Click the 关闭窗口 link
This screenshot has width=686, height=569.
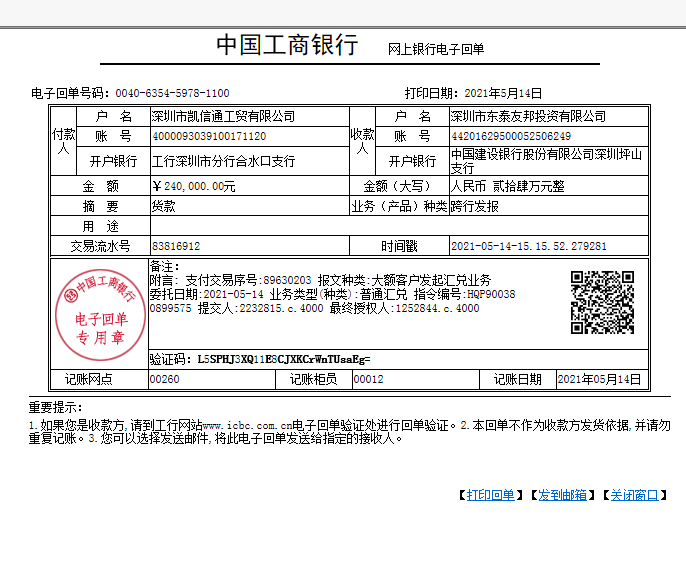[x=634, y=495]
